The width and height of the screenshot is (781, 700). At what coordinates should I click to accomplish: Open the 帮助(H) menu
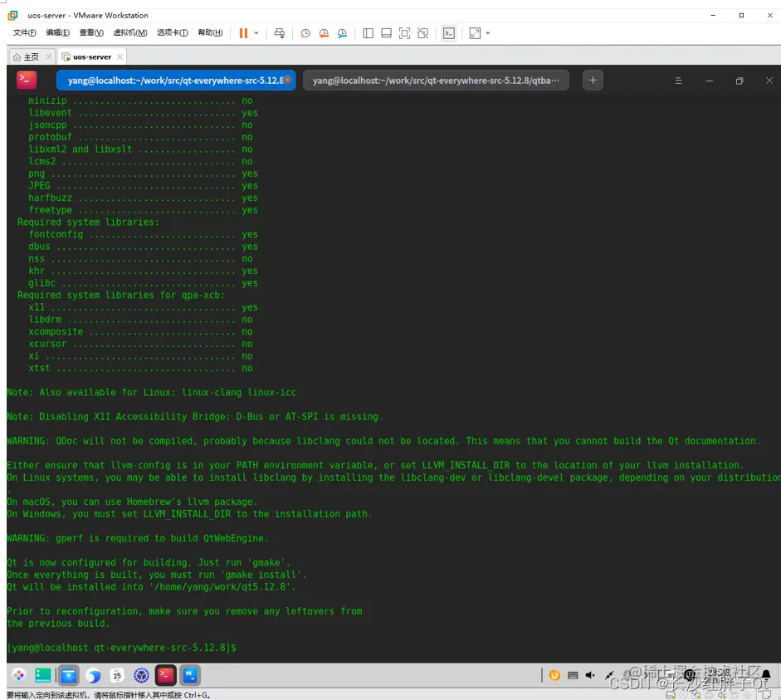pyautogui.click(x=210, y=33)
